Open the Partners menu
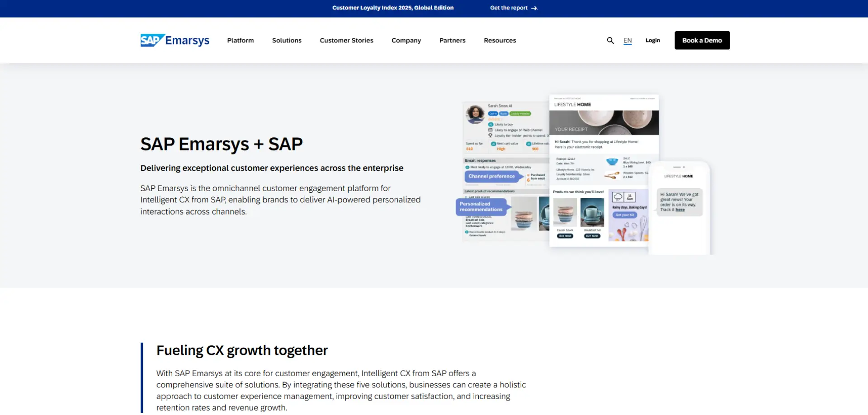868x415 pixels. tap(452, 40)
